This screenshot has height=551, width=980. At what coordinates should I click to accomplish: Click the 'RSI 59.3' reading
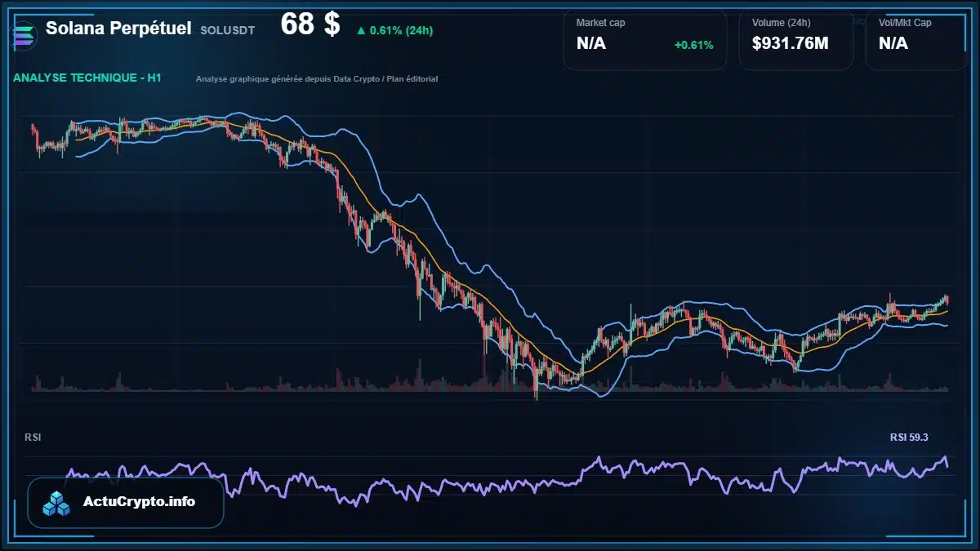[x=909, y=438]
